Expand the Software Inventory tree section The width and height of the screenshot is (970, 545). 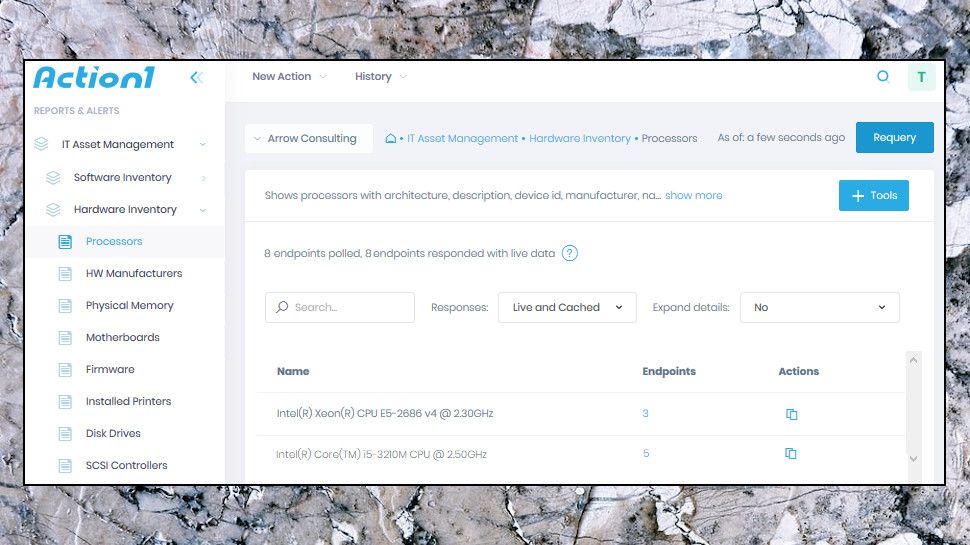coord(203,178)
